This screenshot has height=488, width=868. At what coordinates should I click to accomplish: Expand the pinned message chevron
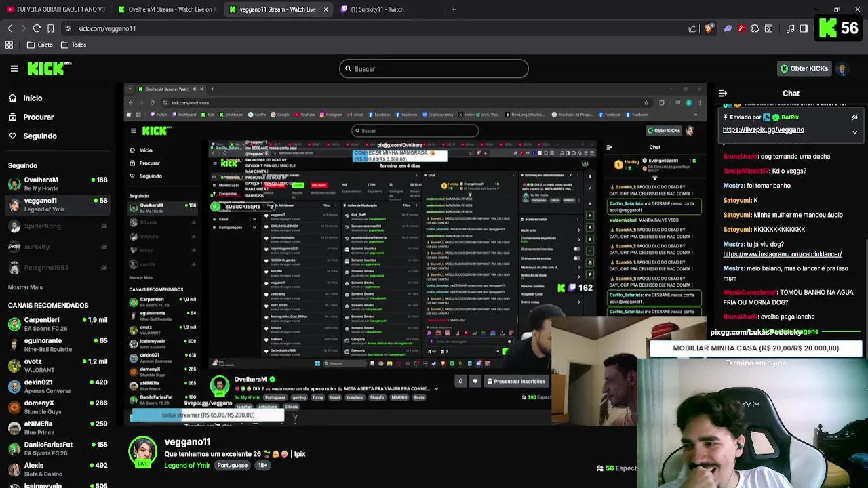pos(854,132)
